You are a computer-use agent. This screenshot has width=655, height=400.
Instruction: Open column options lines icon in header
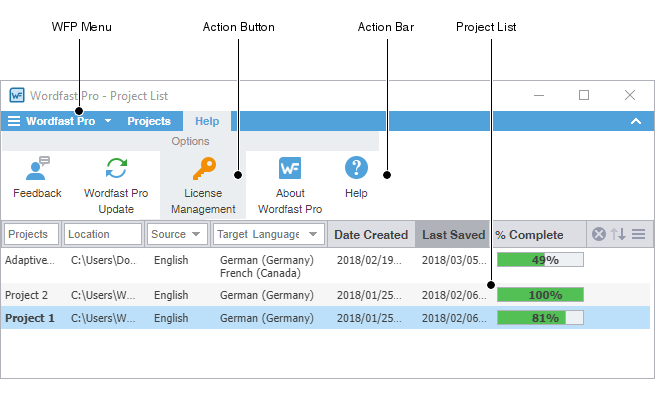(x=638, y=234)
